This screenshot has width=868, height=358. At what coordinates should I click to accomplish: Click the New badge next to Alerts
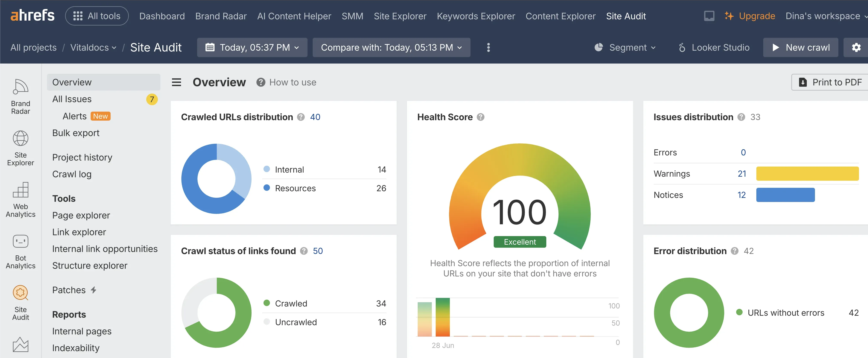[x=101, y=116]
